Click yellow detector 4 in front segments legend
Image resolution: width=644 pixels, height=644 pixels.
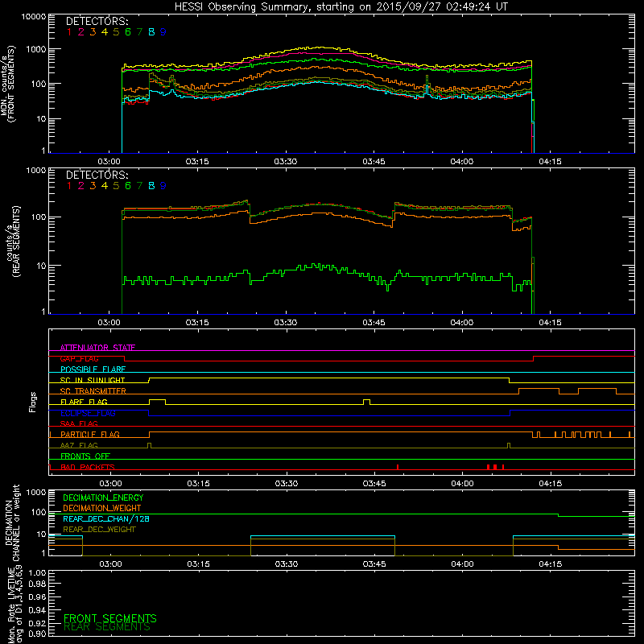pos(105,32)
